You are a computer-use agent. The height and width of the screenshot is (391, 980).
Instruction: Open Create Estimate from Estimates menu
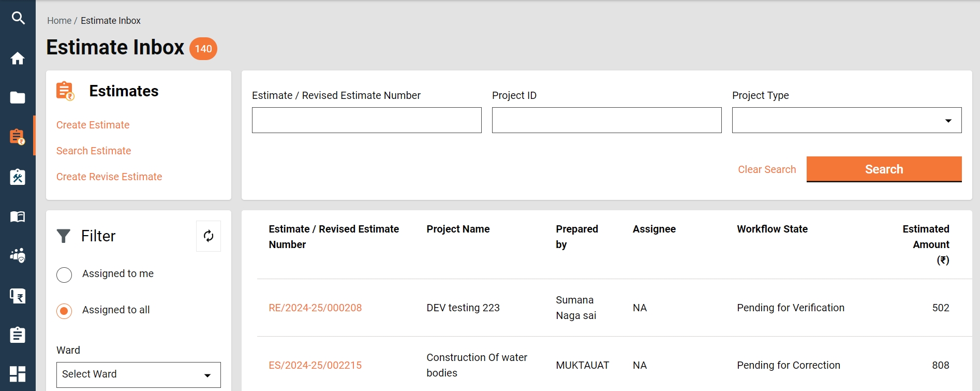tap(93, 125)
